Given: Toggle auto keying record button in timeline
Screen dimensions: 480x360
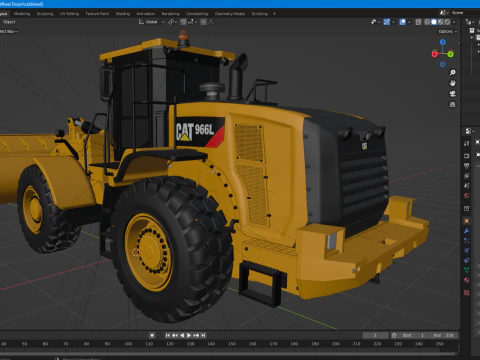Looking at the screenshot, I should (152, 335).
